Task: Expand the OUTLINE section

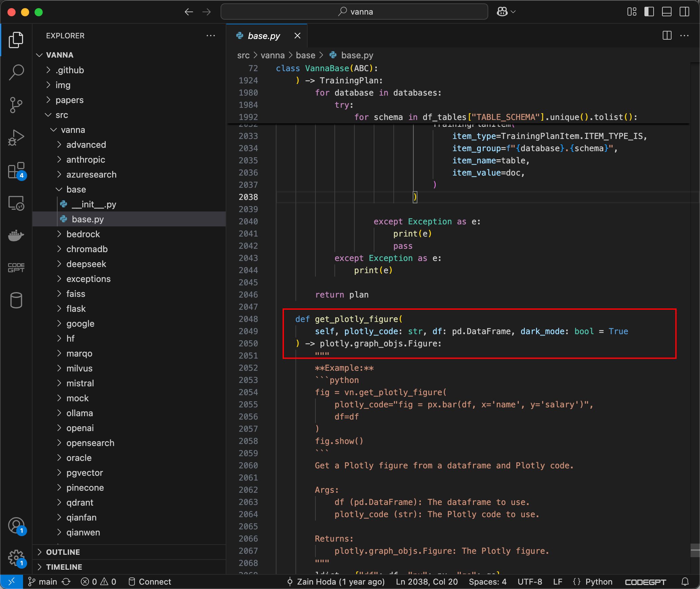Action: (x=63, y=552)
